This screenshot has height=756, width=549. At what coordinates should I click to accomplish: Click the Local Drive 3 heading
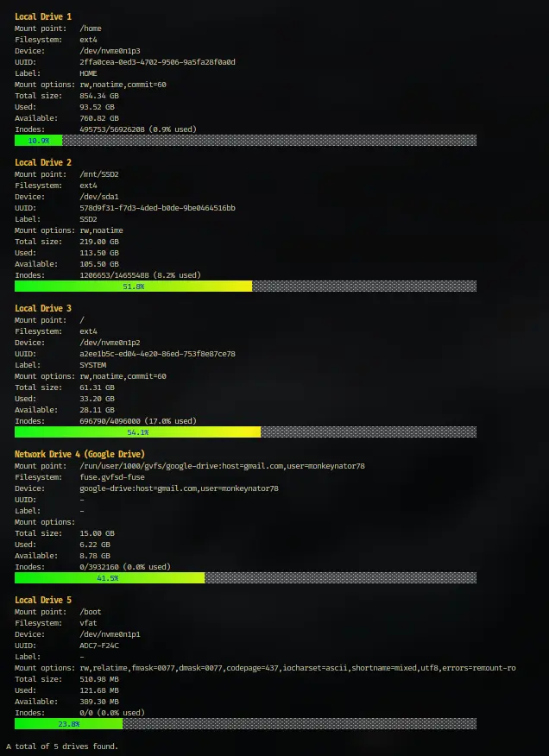click(43, 309)
